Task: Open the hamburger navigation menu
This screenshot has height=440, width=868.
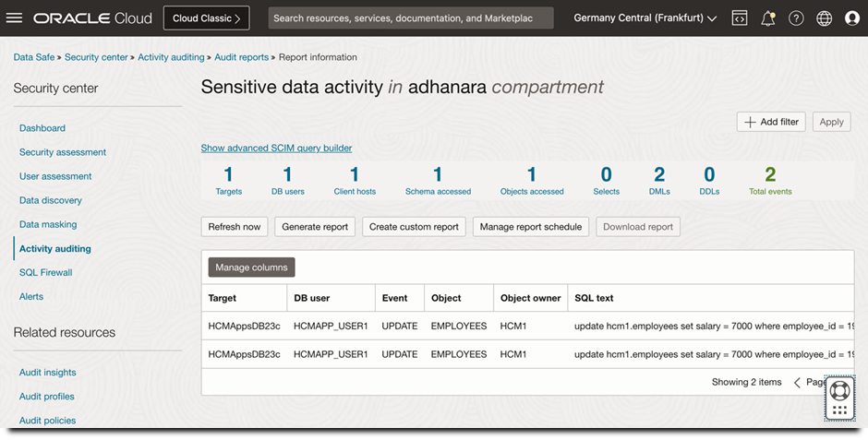Action: (14, 18)
